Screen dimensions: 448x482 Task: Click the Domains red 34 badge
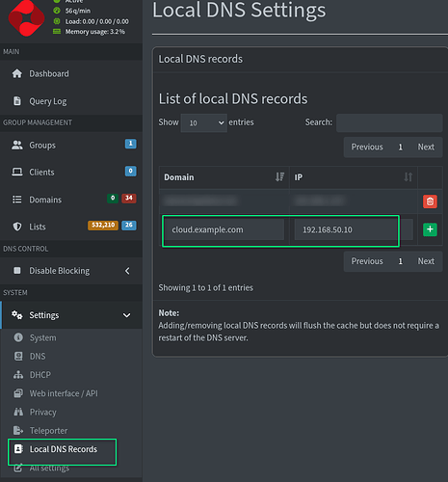(129, 198)
